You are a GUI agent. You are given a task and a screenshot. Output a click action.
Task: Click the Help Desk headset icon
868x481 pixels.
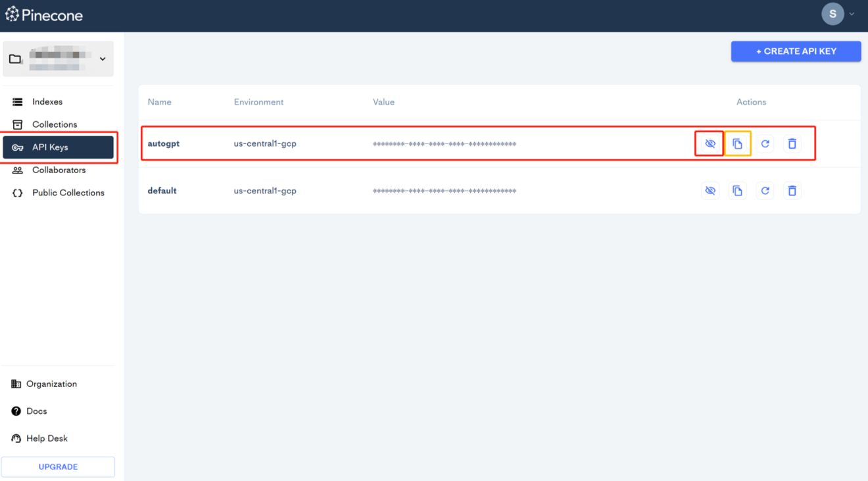click(16, 438)
